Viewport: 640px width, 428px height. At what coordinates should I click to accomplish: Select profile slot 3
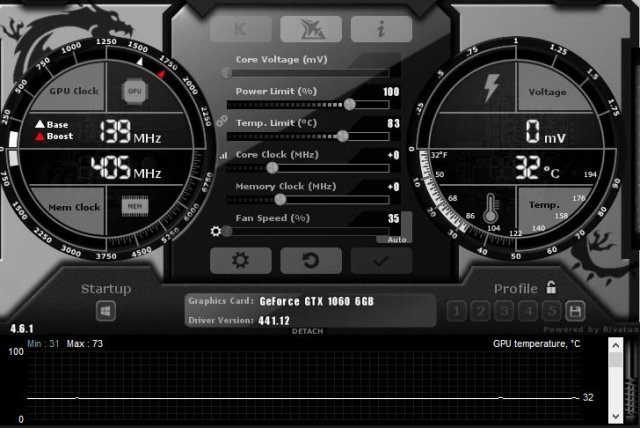click(x=504, y=311)
